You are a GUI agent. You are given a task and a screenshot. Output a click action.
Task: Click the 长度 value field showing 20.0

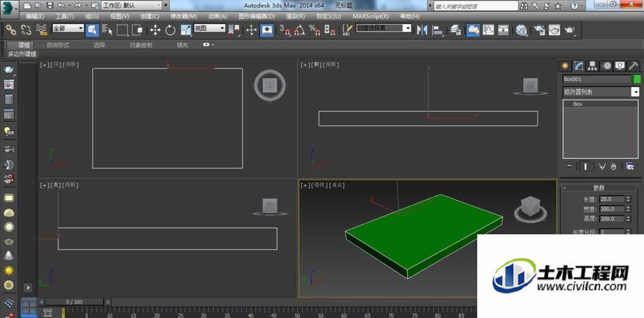pyautogui.click(x=612, y=199)
